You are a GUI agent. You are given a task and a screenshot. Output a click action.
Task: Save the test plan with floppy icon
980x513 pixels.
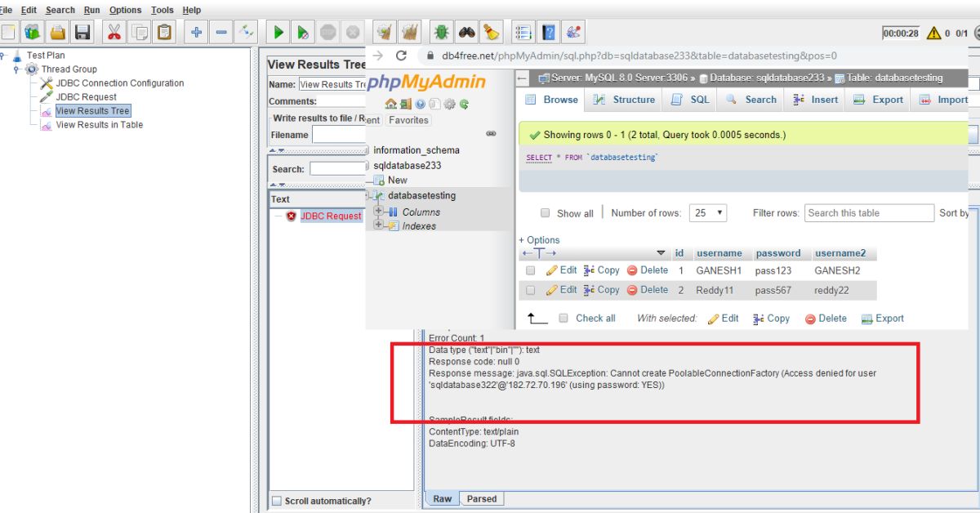[x=82, y=32]
